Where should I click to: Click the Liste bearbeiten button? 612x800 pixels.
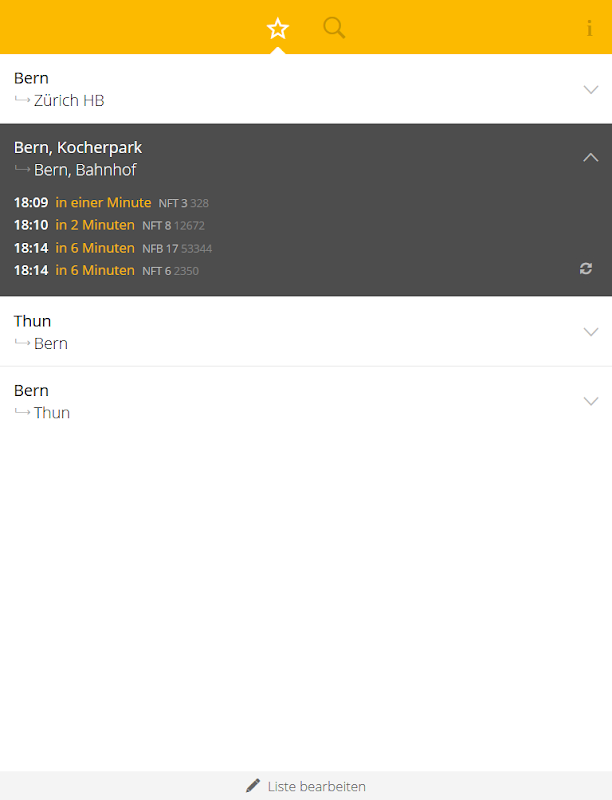(x=316, y=786)
